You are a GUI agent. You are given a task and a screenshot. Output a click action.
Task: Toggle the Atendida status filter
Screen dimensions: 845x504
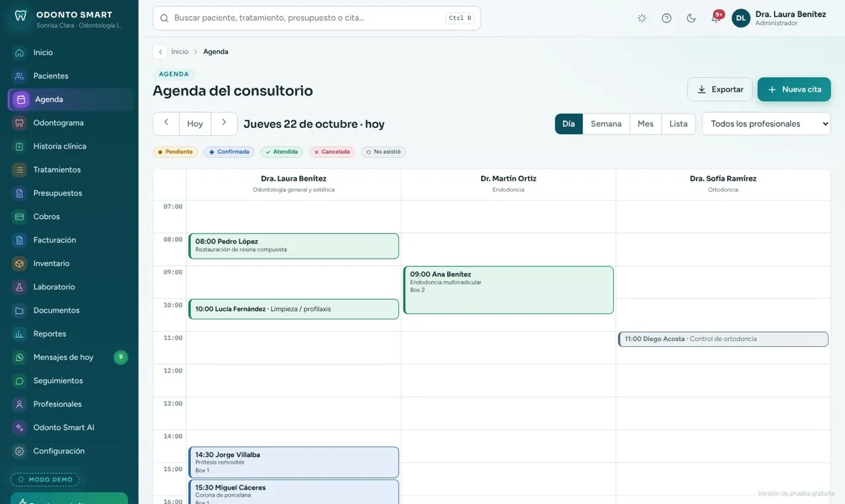pos(282,152)
